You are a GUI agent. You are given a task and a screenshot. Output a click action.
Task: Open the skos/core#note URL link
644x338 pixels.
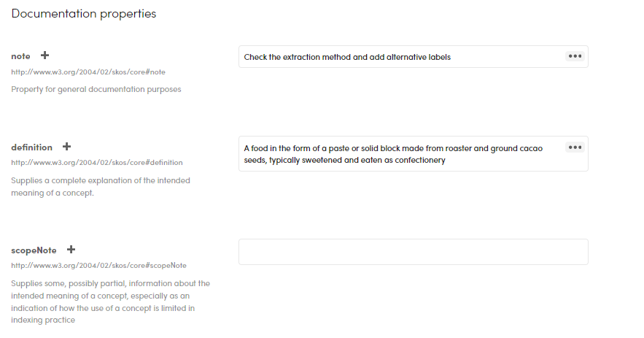click(x=82, y=72)
